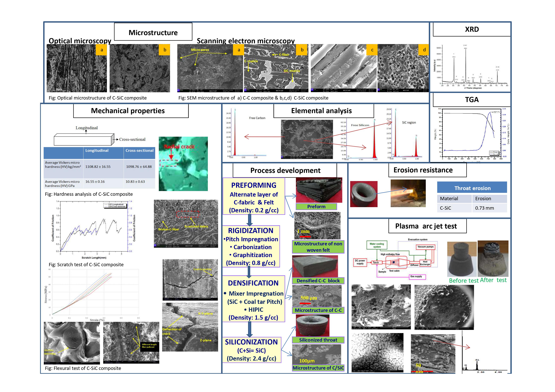This screenshot has height=392, width=555.
Task: Open SEM image labeled d
Action: tap(403, 68)
